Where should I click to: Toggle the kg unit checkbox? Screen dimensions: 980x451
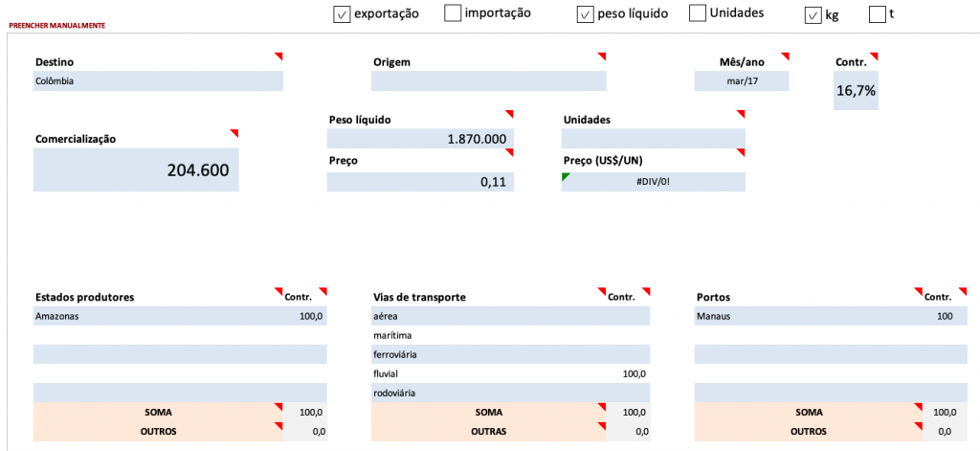(x=813, y=15)
